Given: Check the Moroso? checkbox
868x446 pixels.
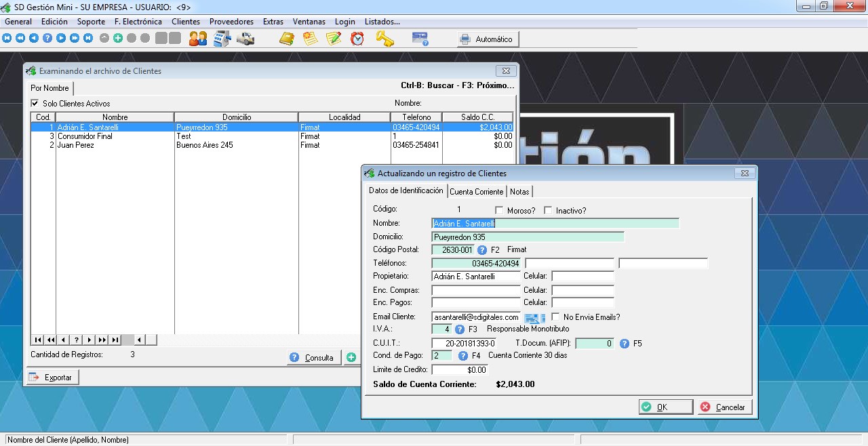Looking at the screenshot, I should [x=500, y=210].
